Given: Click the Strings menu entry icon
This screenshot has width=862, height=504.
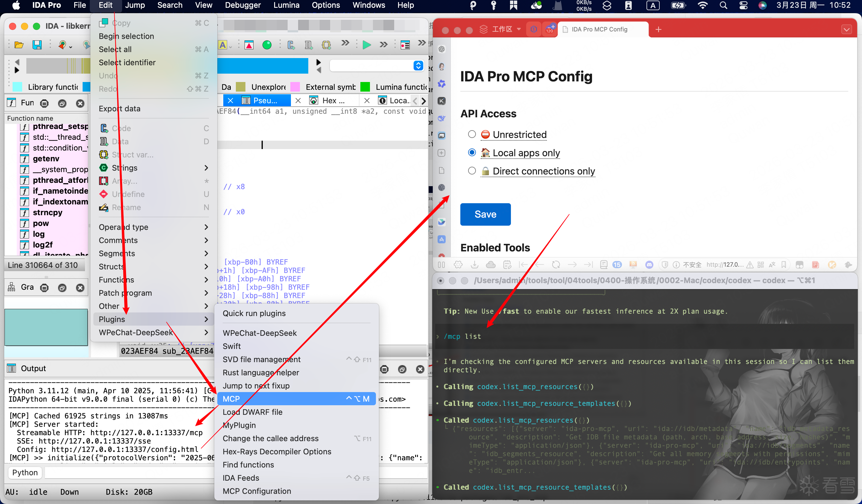Looking at the screenshot, I should coord(104,168).
